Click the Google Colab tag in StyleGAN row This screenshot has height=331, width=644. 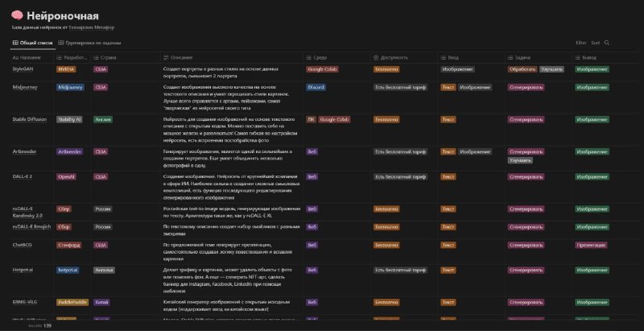click(x=323, y=69)
